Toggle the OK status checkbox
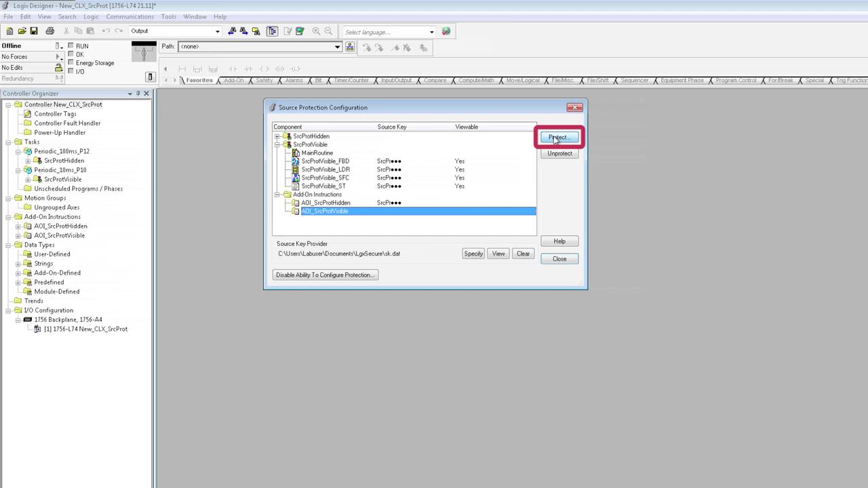This screenshot has height=488, width=868. coord(71,54)
